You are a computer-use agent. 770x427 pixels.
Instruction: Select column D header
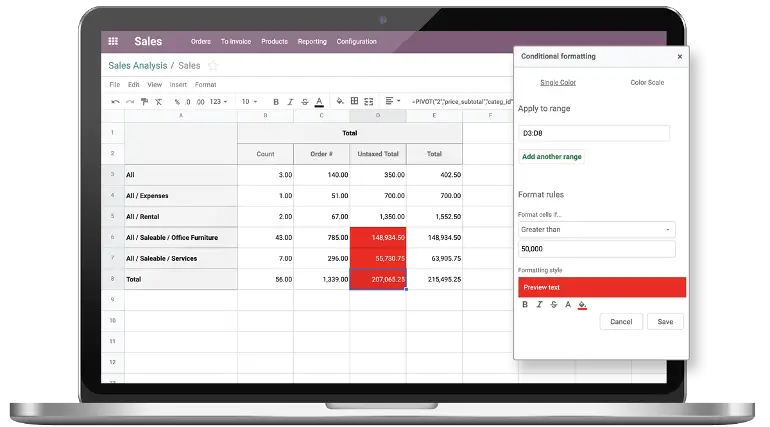[x=378, y=115]
